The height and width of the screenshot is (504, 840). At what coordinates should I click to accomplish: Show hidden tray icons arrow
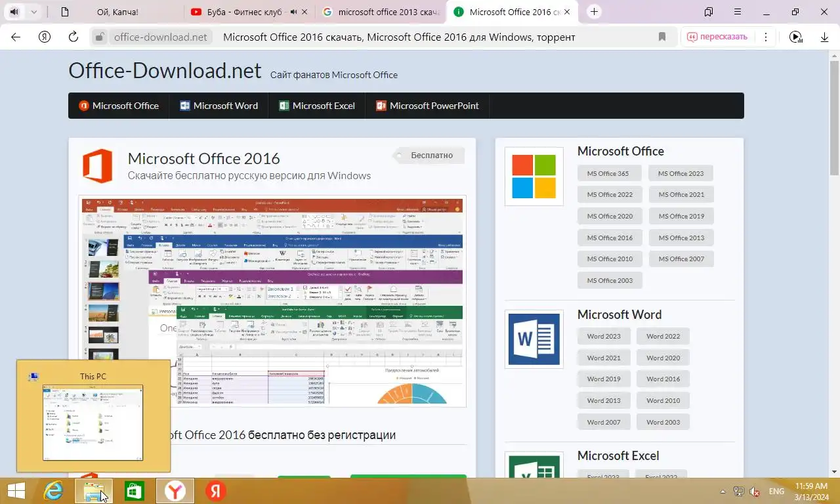pyautogui.click(x=723, y=491)
